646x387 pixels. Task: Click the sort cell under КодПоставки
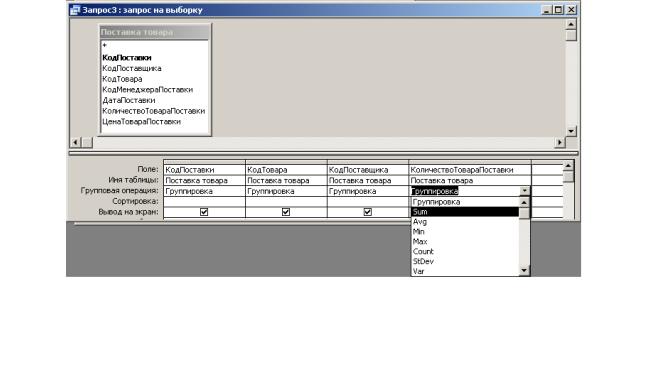point(204,202)
